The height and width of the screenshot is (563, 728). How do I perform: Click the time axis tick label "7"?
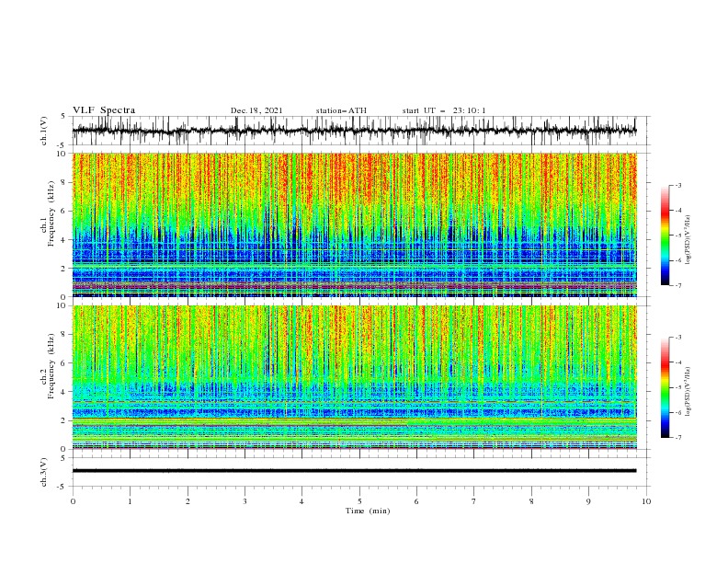[474, 501]
